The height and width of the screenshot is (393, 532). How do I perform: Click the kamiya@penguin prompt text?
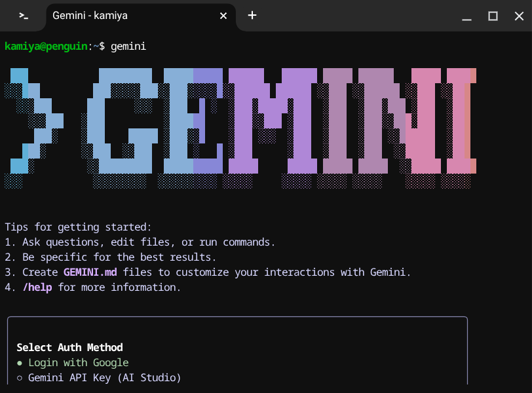click(46, 46)
